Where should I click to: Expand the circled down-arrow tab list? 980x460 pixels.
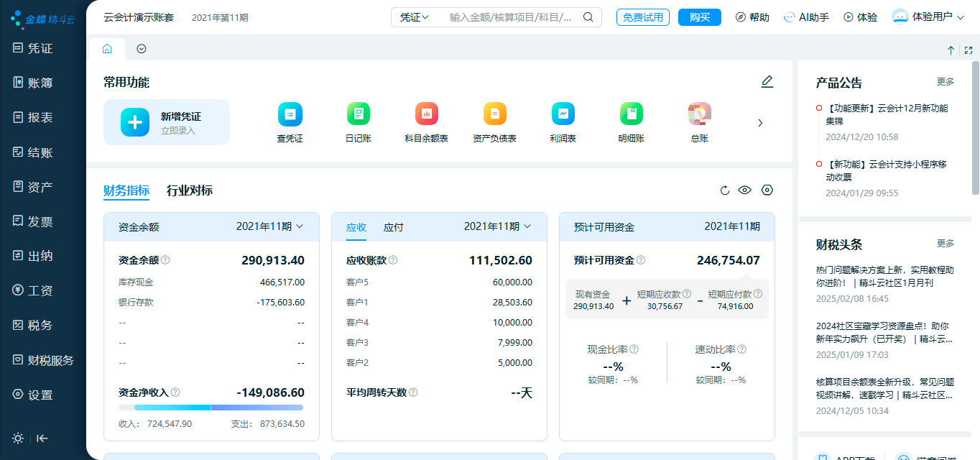point(142,49)
